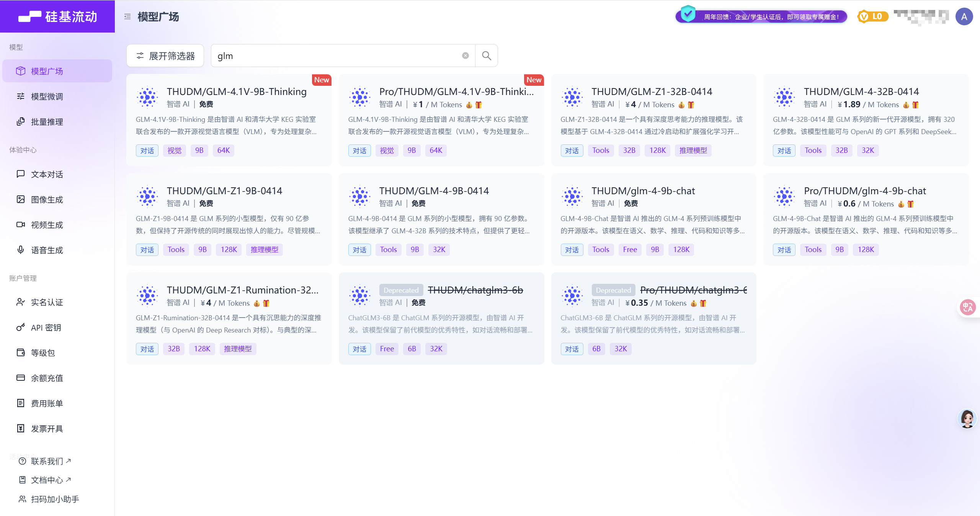This screenshot has height=516, width=980.
Task: Click the 视频生成 camera icon
Action: 21,224
